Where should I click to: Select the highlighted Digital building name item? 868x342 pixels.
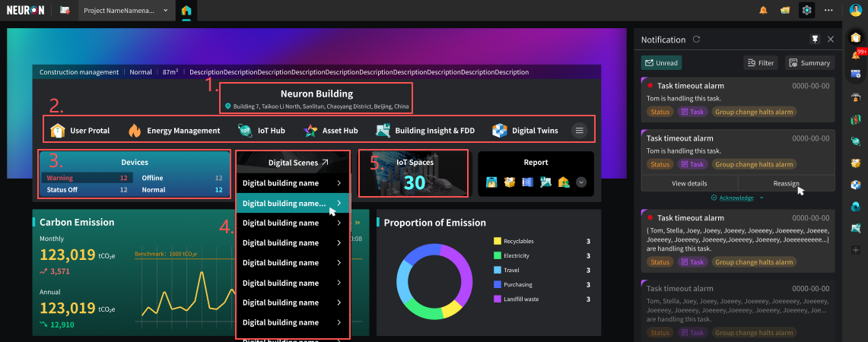click(292, 203)
